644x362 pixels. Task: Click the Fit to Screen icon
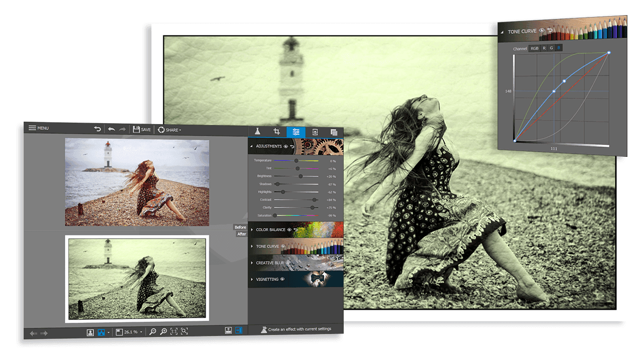pos(185,332)
